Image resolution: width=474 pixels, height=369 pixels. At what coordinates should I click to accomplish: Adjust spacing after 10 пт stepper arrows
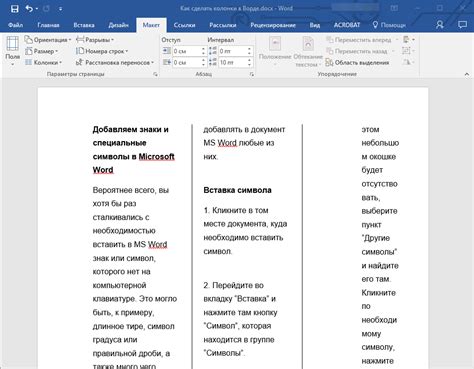(249, 62)
